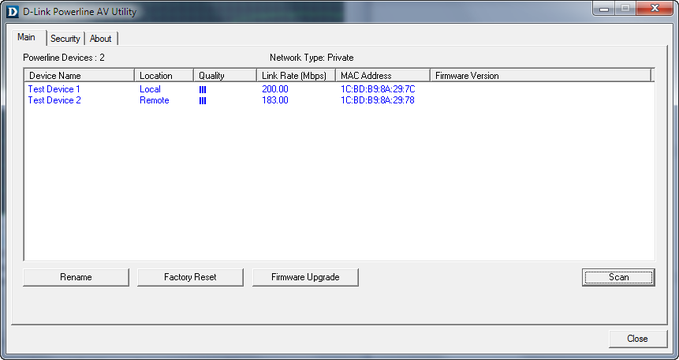Scan for powerline devices
The height and width of the screenshot is (360, 679).
(618, 277)
